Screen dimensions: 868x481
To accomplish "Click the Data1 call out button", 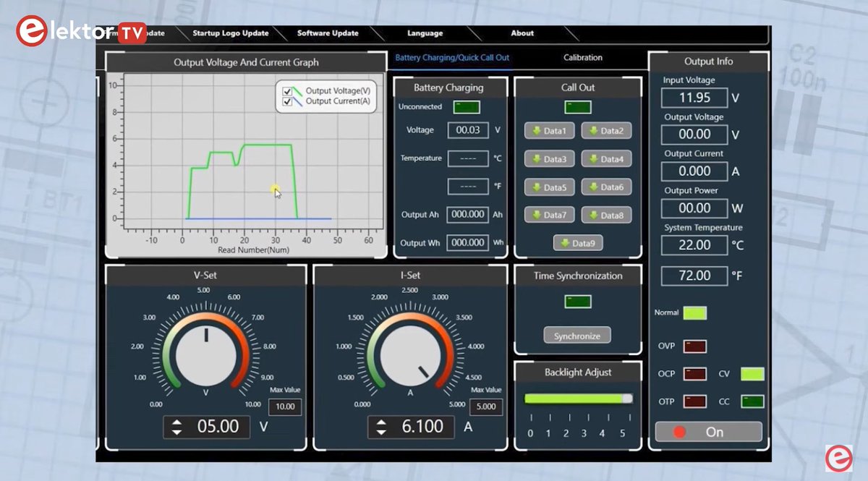I will point(550,131).
